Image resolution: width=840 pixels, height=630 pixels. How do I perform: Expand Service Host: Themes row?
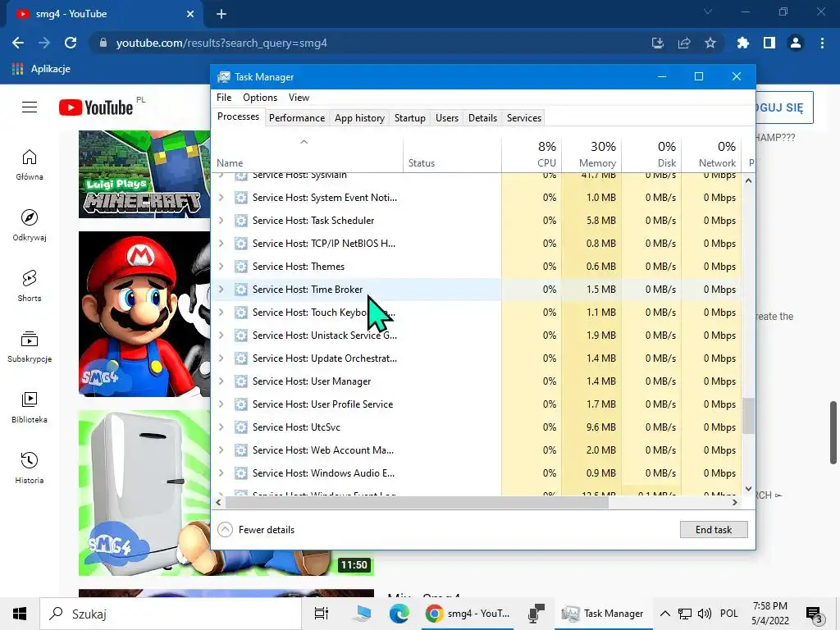[221, 267]
